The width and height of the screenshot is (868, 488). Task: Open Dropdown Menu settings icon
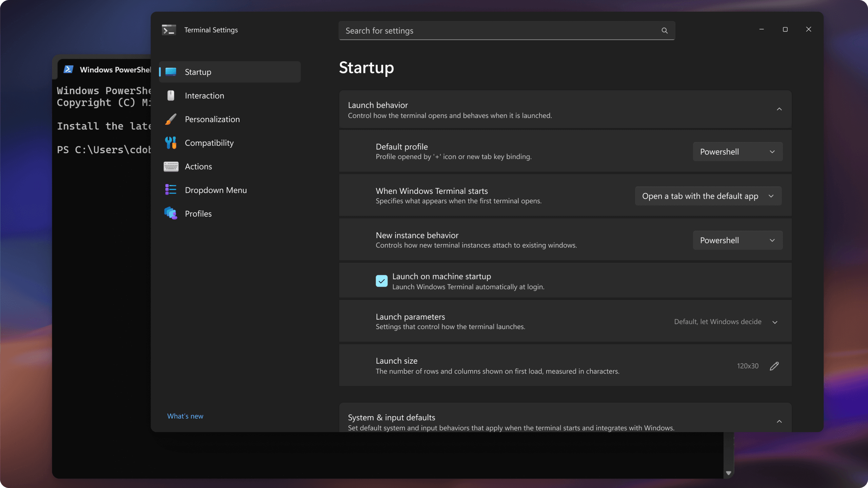[x=171, y=190]
